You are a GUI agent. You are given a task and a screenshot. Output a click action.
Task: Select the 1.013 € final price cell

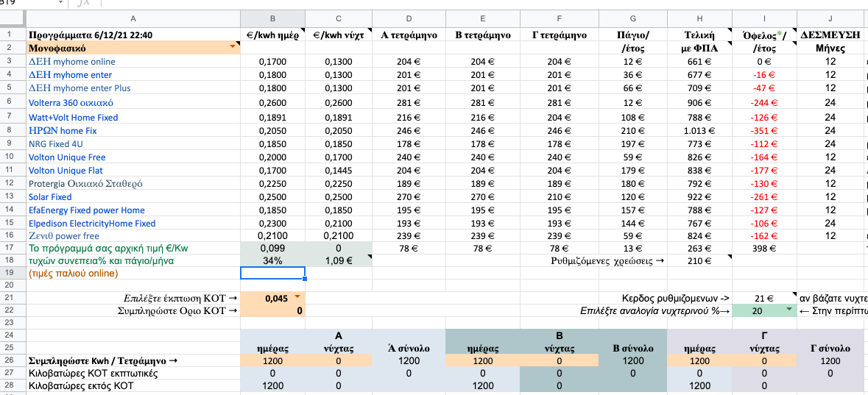click(699, 130)
